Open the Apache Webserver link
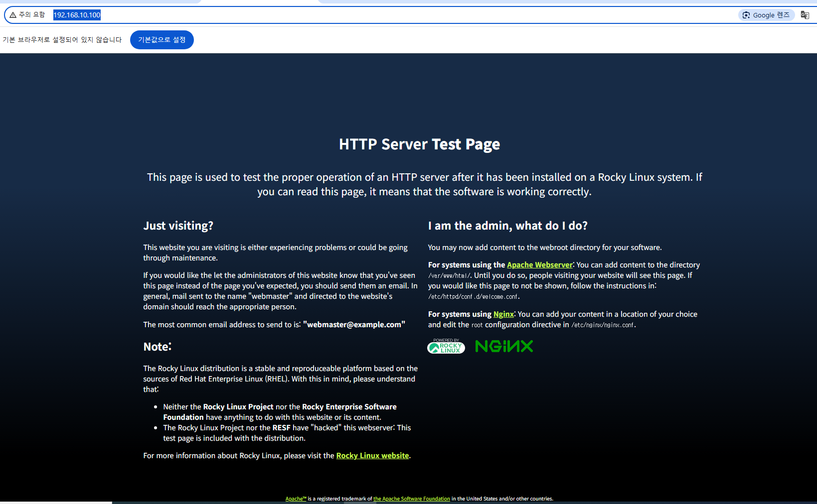817x504 pixels. click(x=540, y=265)
